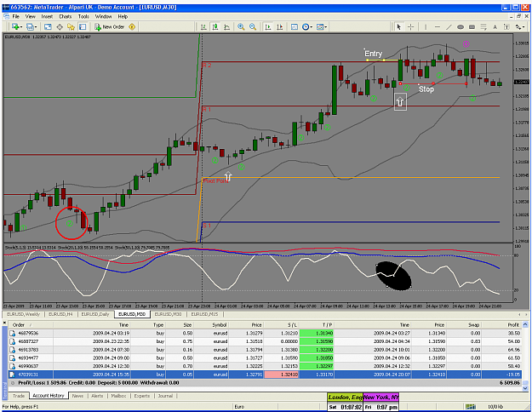
Task: Toggle the Auto Scroll chart icon
Action: tap(268, 26)
